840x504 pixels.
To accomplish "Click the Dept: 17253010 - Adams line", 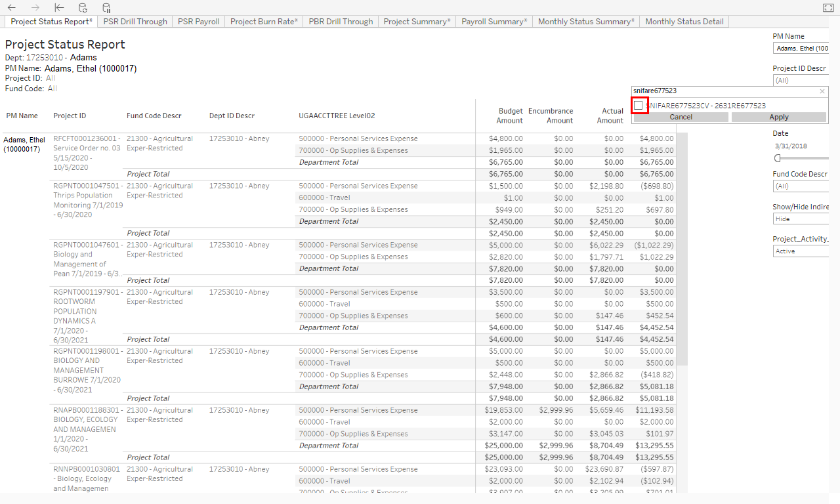I will tap(51, 58).
